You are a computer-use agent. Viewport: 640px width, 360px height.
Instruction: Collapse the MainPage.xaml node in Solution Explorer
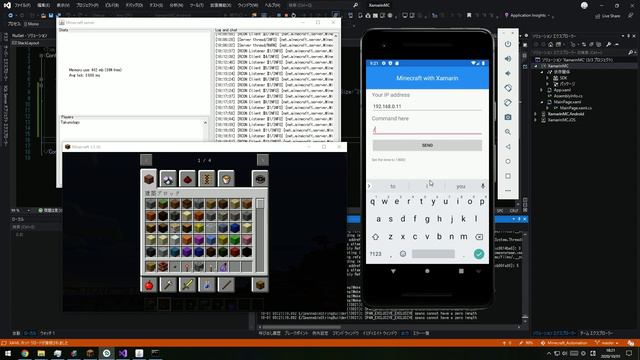[542, 102]
